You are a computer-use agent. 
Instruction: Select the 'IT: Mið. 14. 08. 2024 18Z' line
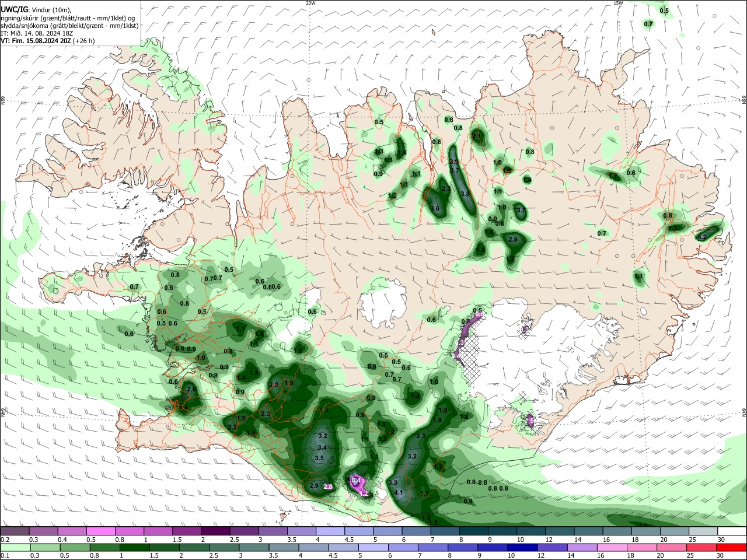(x=37, y=33)
